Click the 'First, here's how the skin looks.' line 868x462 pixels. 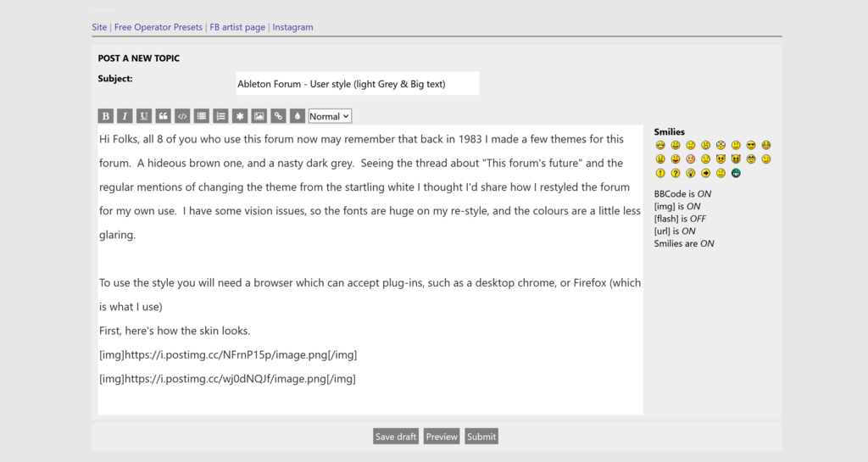pyautogui.click(x=175, y=331)
